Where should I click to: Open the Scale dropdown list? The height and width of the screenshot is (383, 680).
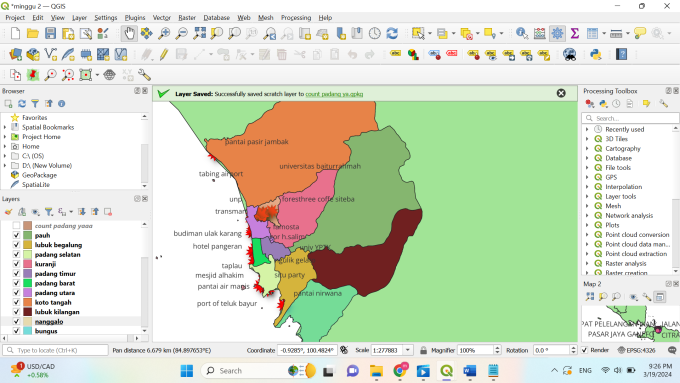pyautogui.click(x=408, y=350)
